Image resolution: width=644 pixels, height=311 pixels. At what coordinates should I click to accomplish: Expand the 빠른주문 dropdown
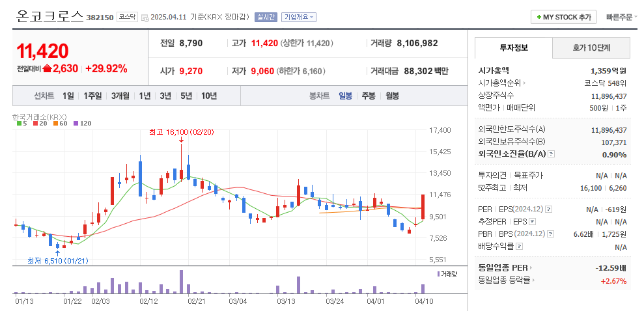click(x=622, y=17)
